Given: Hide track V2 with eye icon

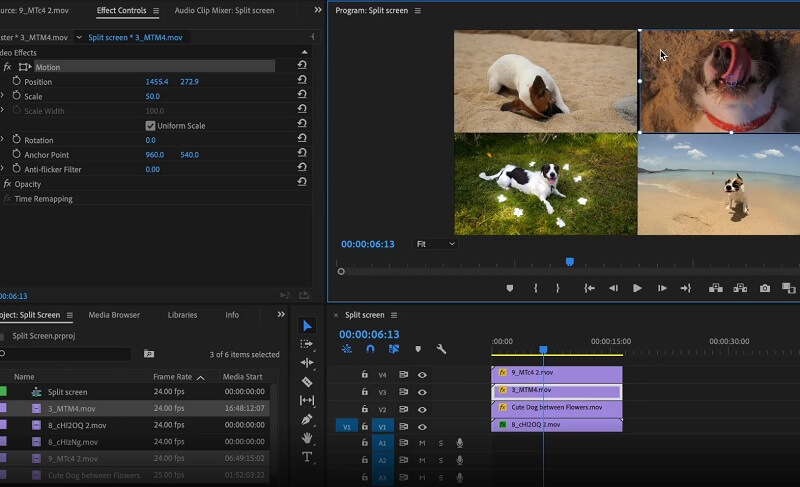Looking at the screenshot, I should point(422,409).
